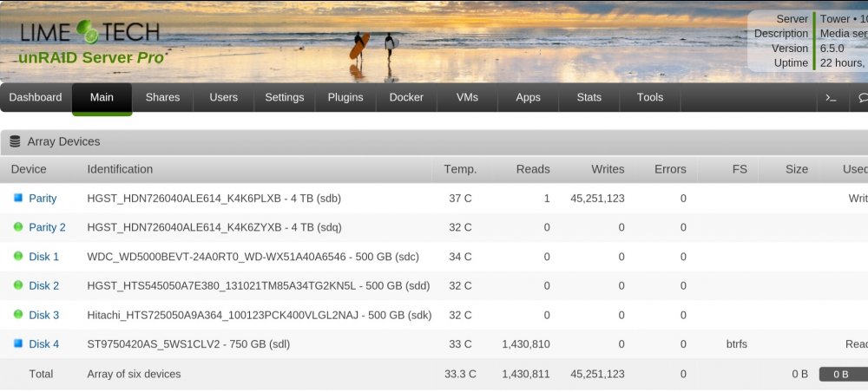
Task: Select the Main tab
Action: pyautogui.click(x=102, y=98)
